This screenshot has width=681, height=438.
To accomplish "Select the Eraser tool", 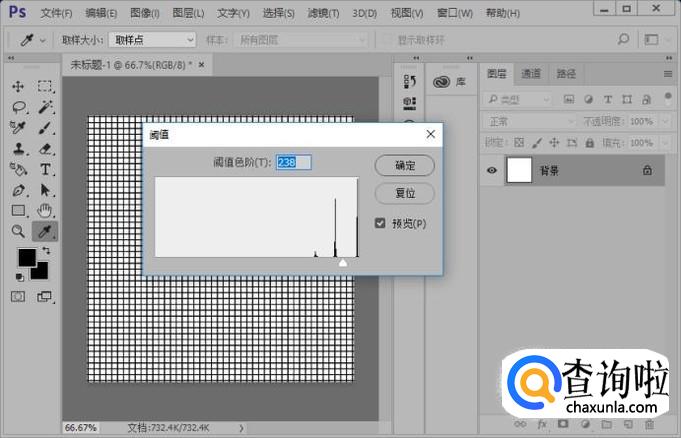I will tap(46, 149).
